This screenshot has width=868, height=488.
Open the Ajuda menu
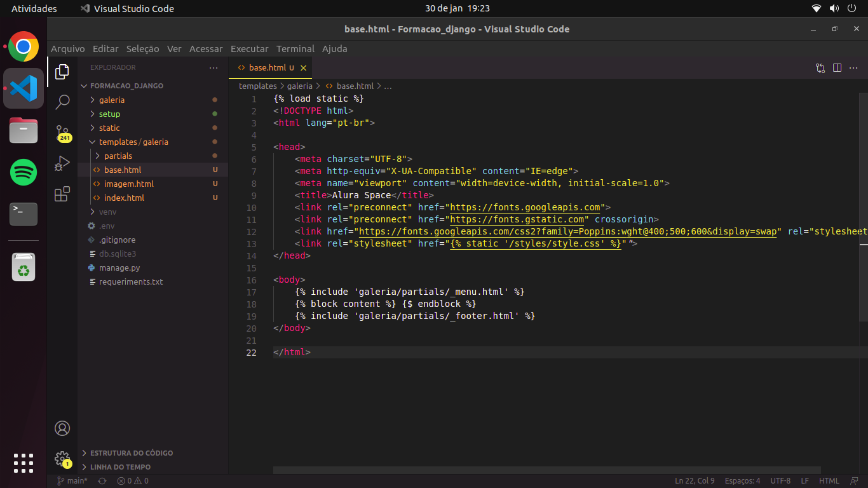click(335, 49)
